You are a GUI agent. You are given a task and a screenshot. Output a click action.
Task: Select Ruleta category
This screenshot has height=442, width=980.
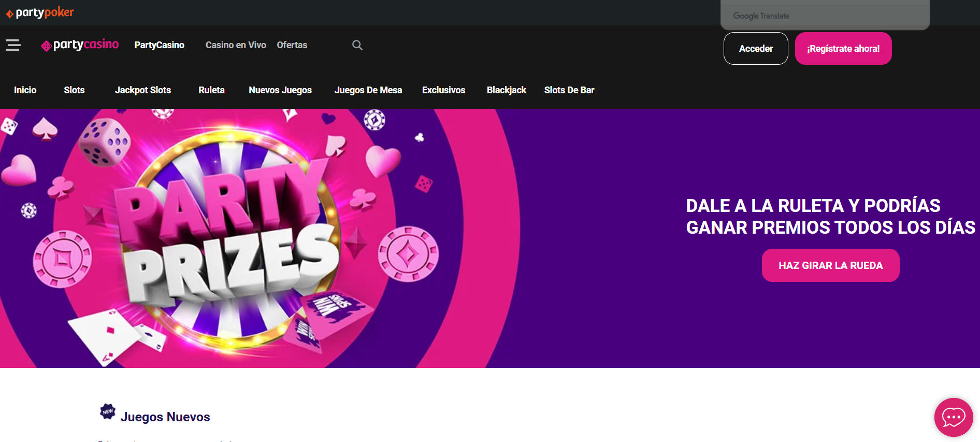(211, 90)
